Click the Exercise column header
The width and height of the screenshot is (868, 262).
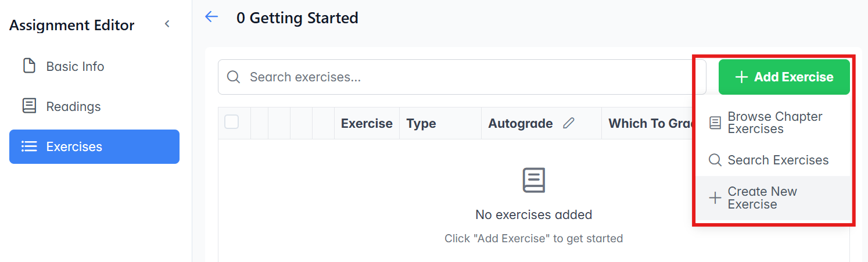(367, 123)
